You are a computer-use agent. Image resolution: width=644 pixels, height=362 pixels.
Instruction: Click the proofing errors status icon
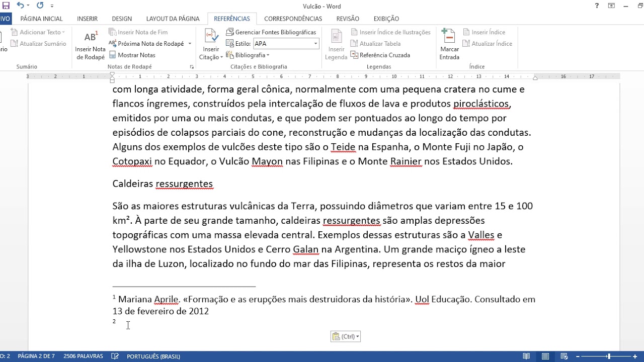[x=115, y=356]
